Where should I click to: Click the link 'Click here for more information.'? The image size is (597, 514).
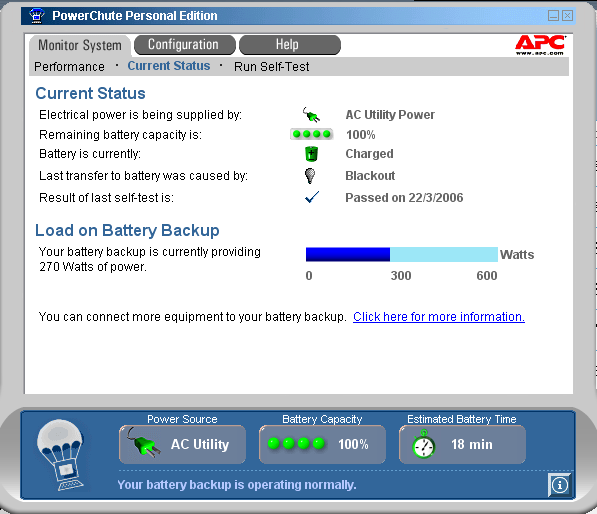pos(439,317)
